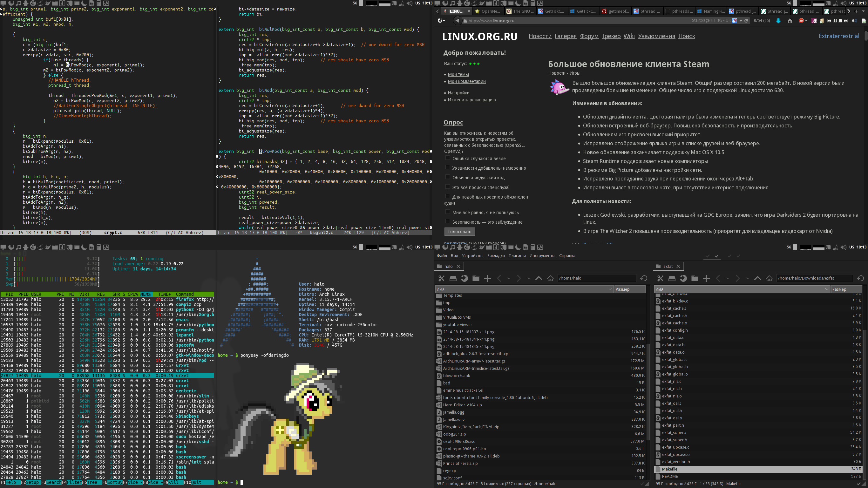
Task: Open a new browser tab with plus
Action: [856, 11]
